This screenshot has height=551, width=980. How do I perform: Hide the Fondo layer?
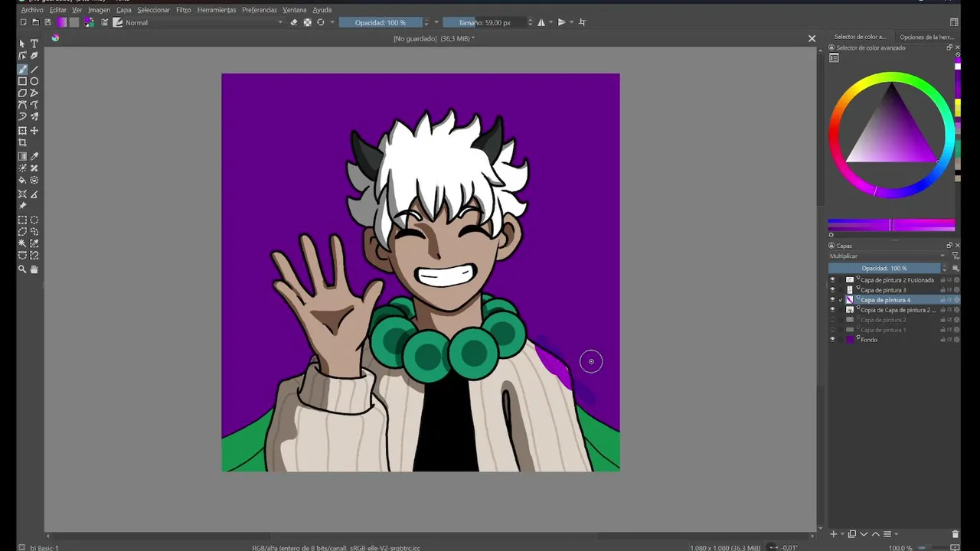click(833, 340)
